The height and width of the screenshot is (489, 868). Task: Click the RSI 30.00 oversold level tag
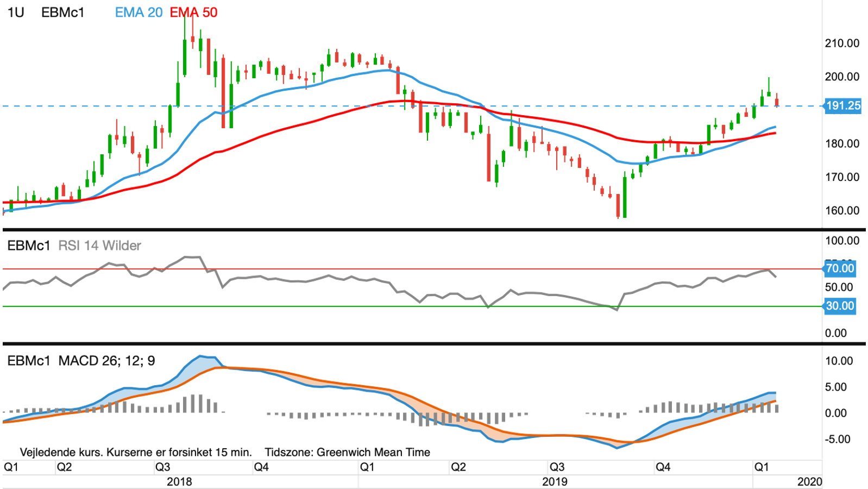[x=840, y=306]
